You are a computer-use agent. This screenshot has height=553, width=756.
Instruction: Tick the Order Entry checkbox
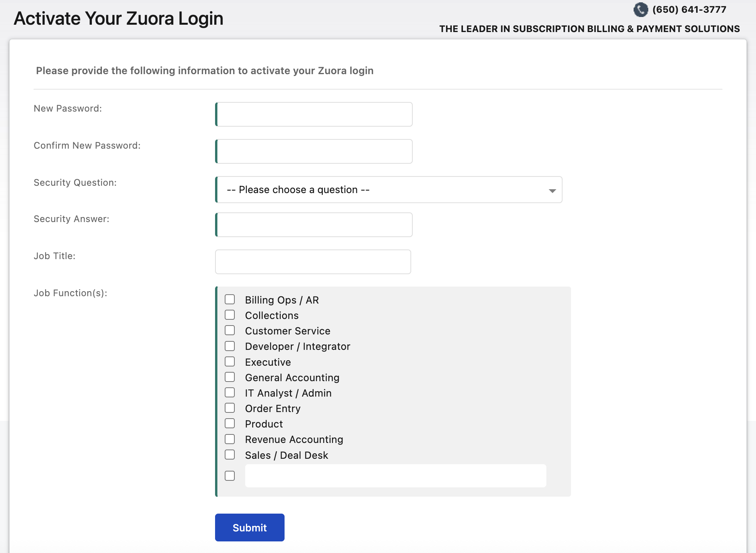(x=230, y=408)
